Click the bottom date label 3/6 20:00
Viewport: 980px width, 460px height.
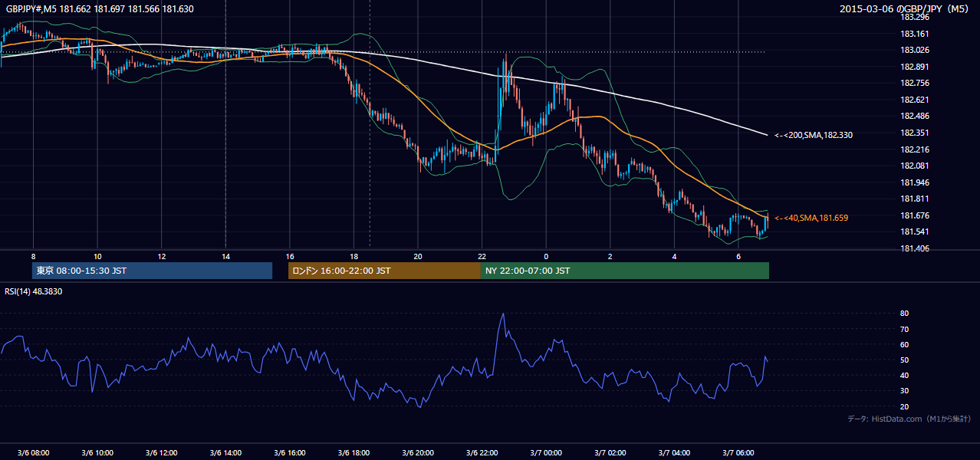418,452
